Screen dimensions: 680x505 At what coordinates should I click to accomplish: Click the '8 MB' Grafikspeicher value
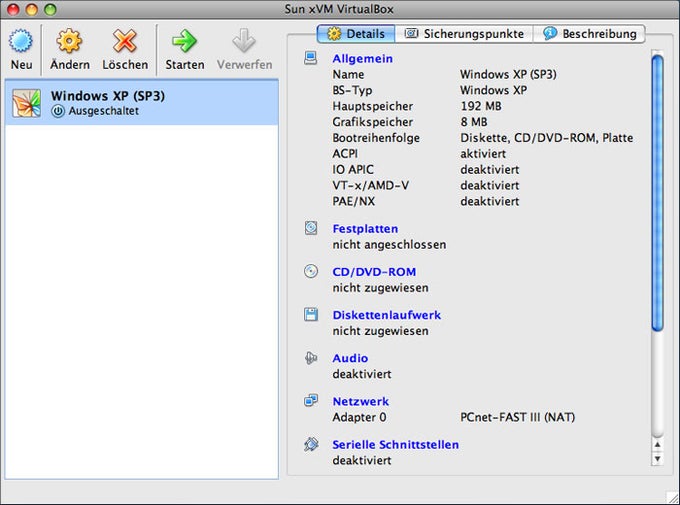coord(474,122)
